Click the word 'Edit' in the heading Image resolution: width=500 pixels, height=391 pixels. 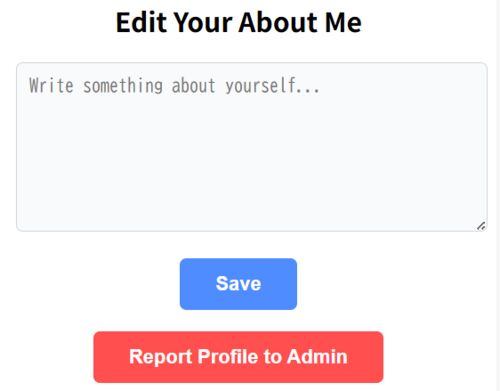click(x=141, y=22)
